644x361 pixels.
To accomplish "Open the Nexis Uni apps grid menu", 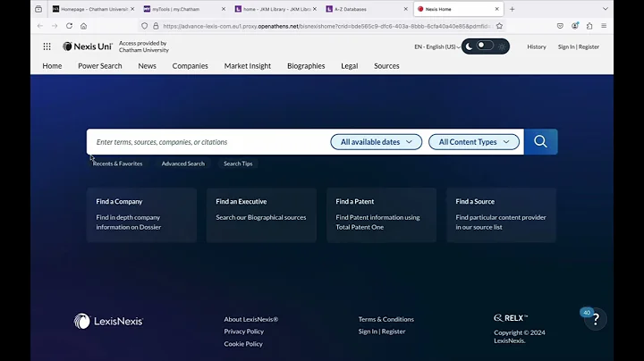I will coord(47,46).
